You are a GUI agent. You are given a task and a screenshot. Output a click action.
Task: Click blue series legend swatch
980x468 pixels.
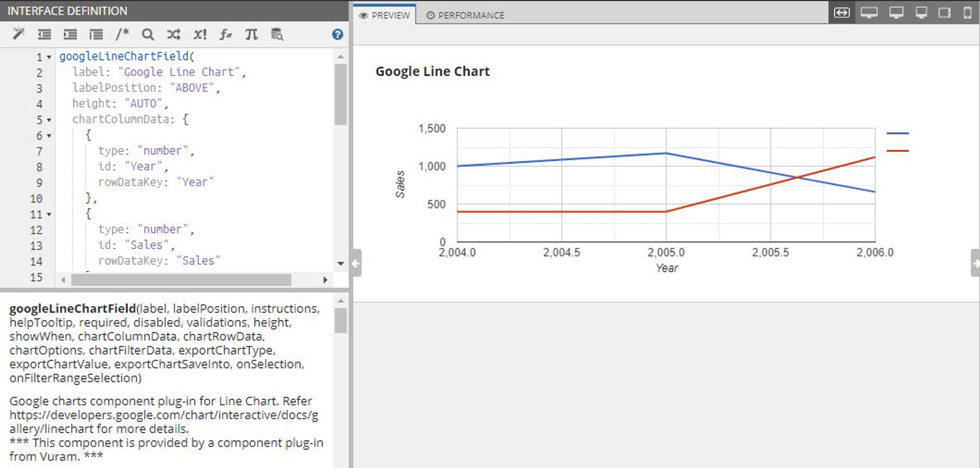coord(898,133)
